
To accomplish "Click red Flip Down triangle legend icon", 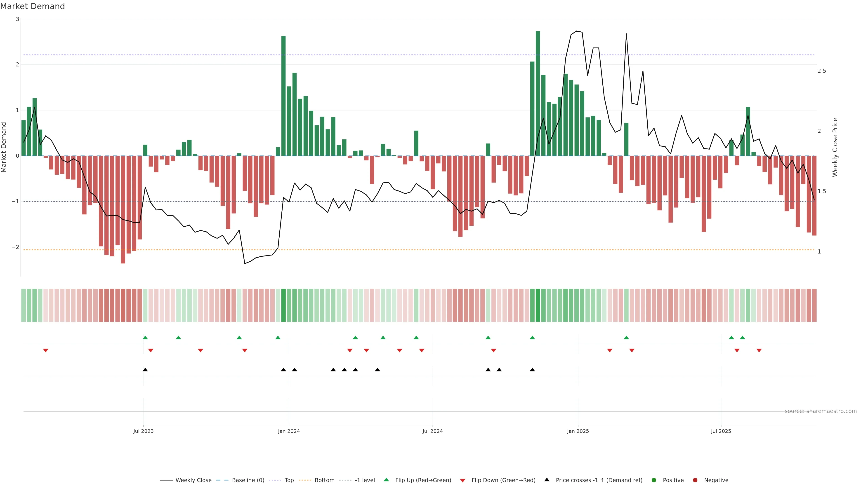I will [x=463, y=481].
